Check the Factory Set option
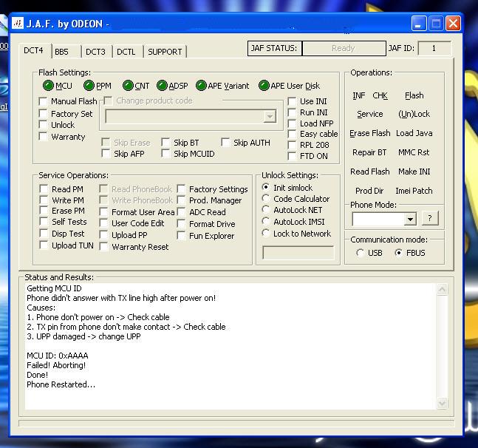 43,113
